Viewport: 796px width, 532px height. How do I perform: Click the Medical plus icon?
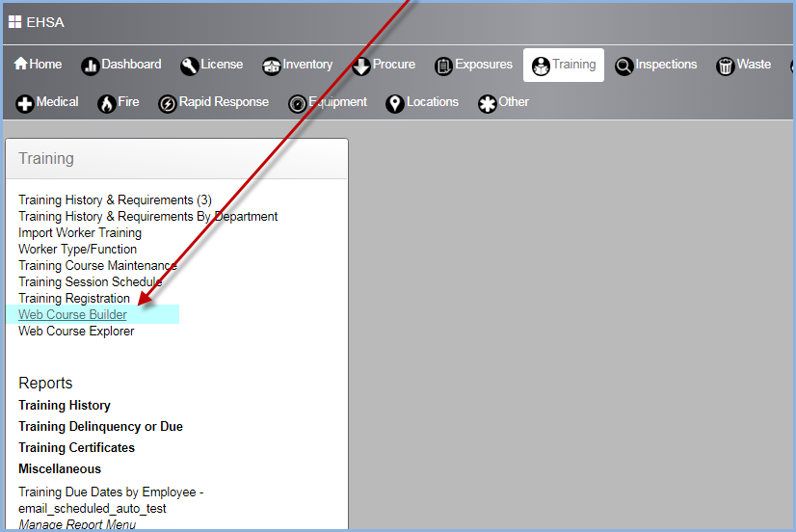[25, 103]
